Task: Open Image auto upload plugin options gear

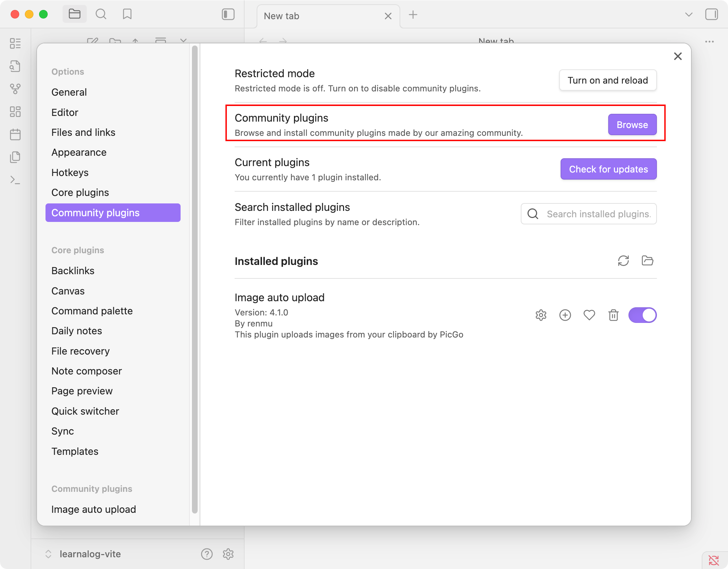Action: [541, 315]
